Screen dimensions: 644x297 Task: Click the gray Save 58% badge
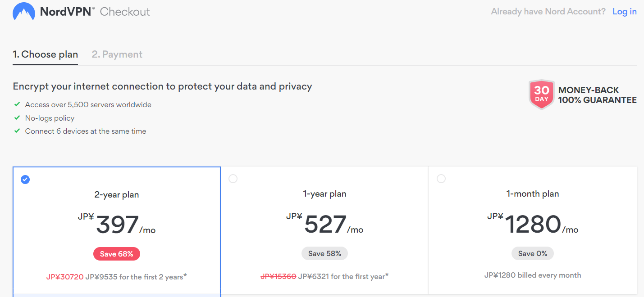pyautogui.click(x=324, y=253)
